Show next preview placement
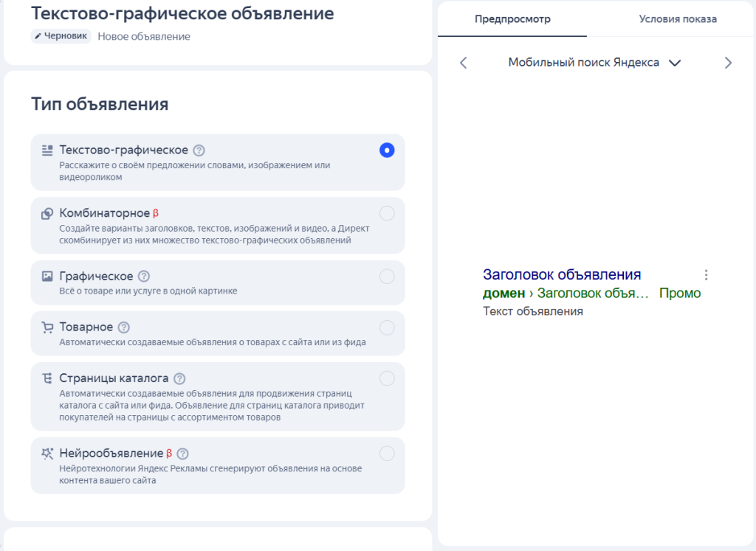756x551 pixels. pyautogui.click(x=728, y=63)
